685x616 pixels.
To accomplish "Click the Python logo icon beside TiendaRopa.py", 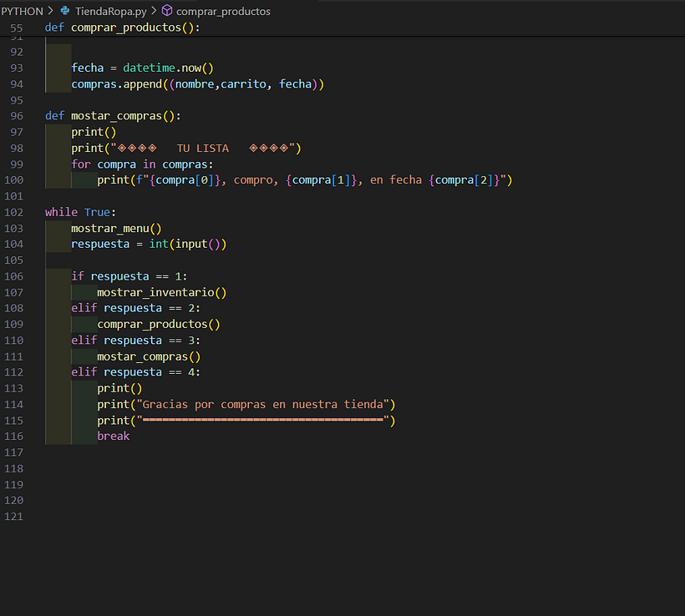I will click(66, 11).
